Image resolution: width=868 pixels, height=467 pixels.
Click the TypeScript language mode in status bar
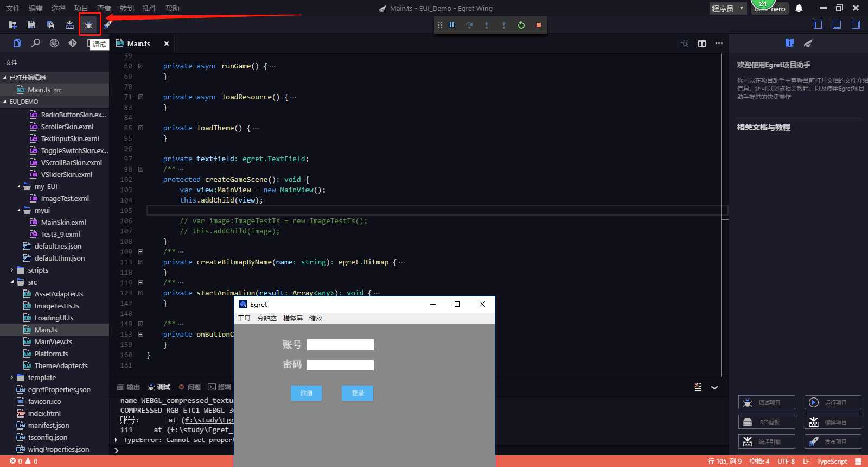832,462
